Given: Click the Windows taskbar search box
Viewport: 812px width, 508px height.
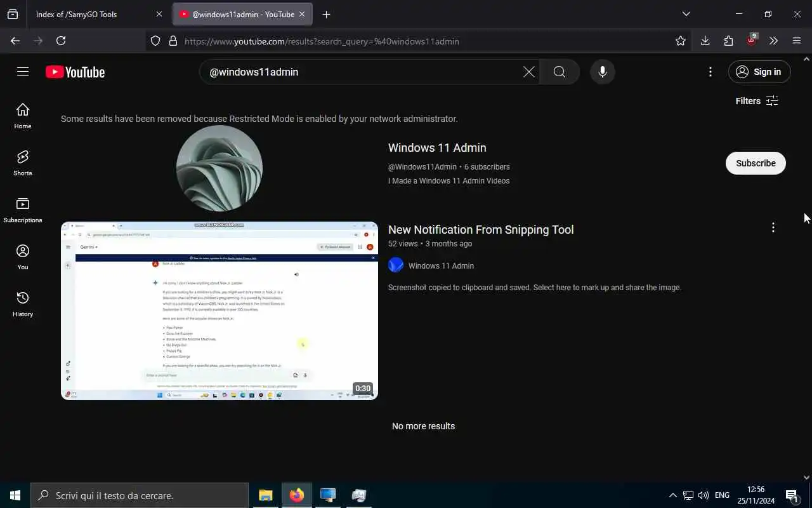Looking at the screenshot, I should (140, 495).
